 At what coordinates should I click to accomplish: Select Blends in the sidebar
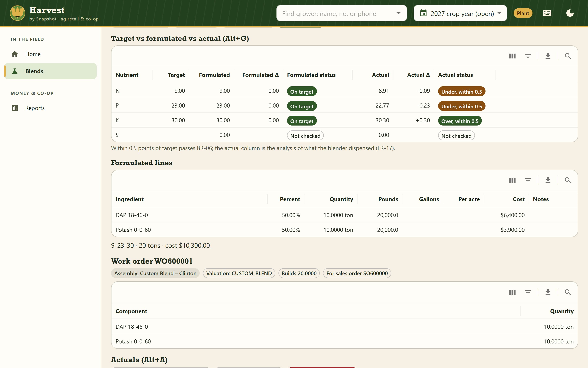pos(51,71)
